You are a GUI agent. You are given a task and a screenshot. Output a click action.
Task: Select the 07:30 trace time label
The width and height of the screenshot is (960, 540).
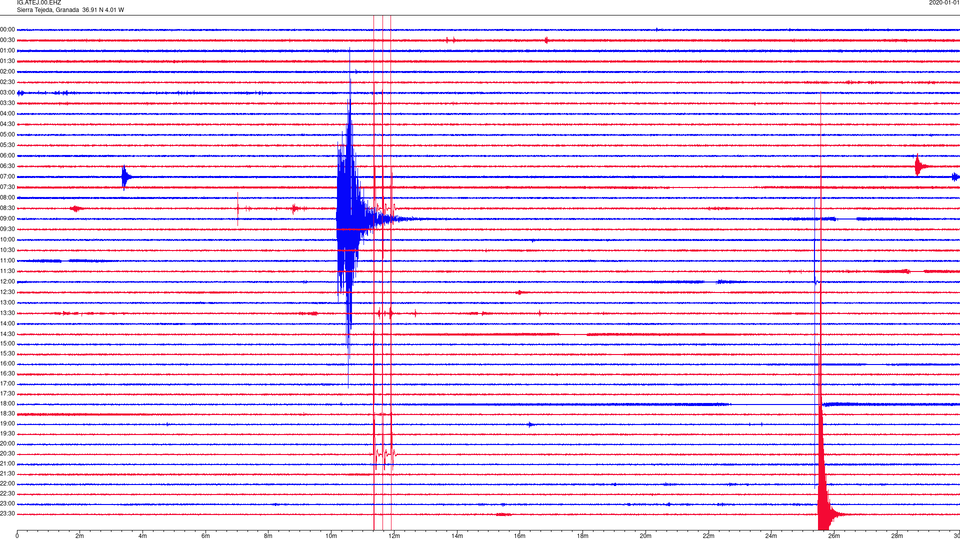tap(7, 187)
